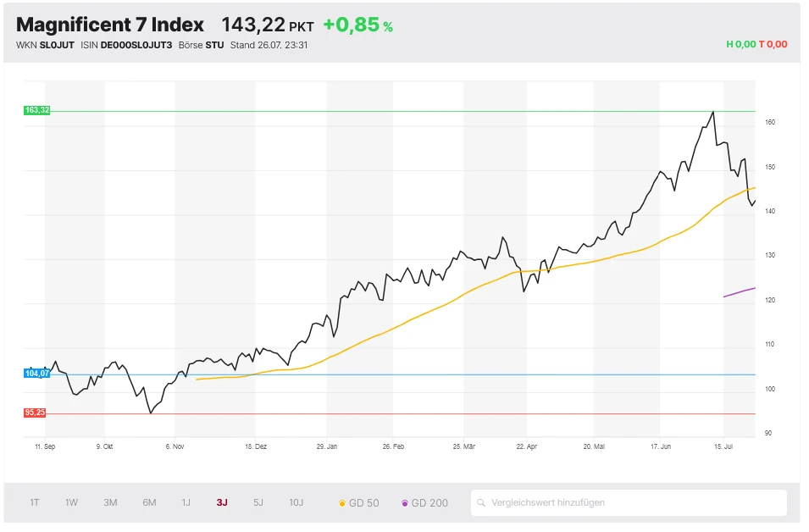809x532 pixels.
Task: Open the 5J chart view
Action: click(258, 502)
